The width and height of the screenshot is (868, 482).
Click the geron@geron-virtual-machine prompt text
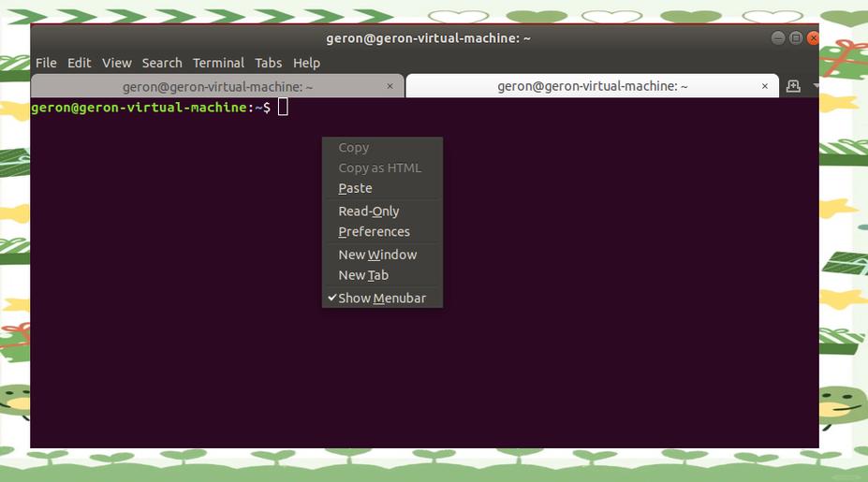139,108
